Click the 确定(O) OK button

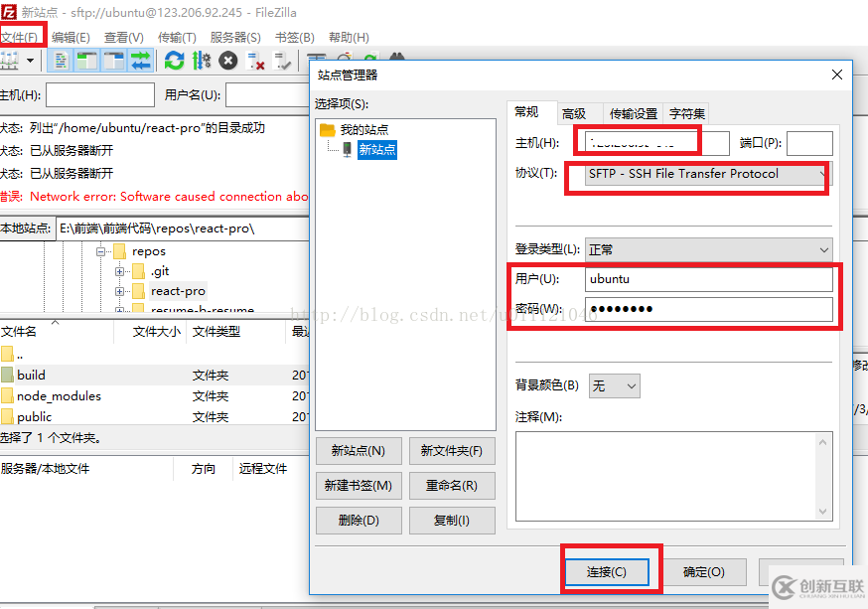click(x=703, y=572)
